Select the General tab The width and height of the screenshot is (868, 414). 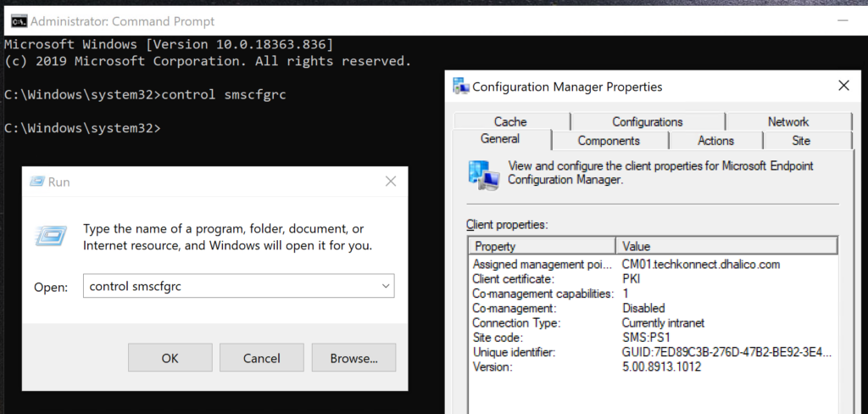(500, 139)
